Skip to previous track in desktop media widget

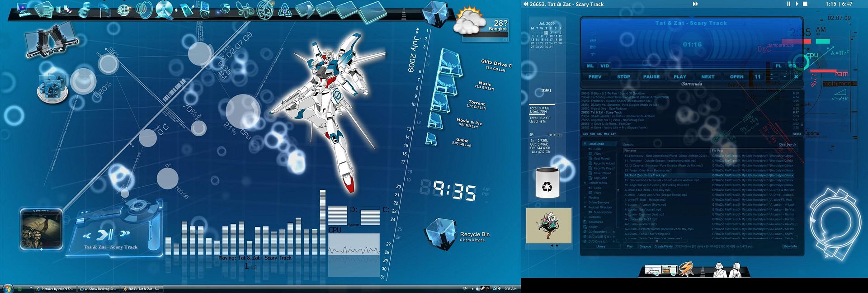87,236
